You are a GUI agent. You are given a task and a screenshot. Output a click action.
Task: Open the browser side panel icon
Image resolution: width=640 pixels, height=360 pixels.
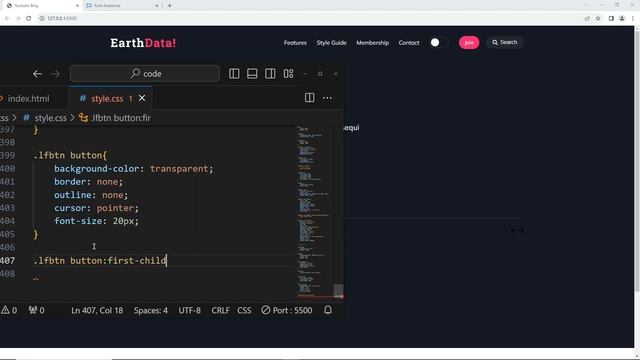pos(611,18)
